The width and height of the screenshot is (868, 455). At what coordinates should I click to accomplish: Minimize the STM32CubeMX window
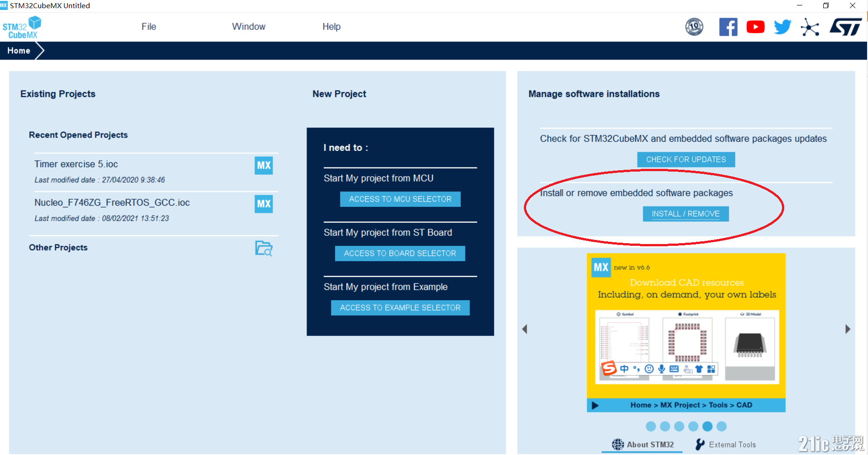(x=800, y=6)
